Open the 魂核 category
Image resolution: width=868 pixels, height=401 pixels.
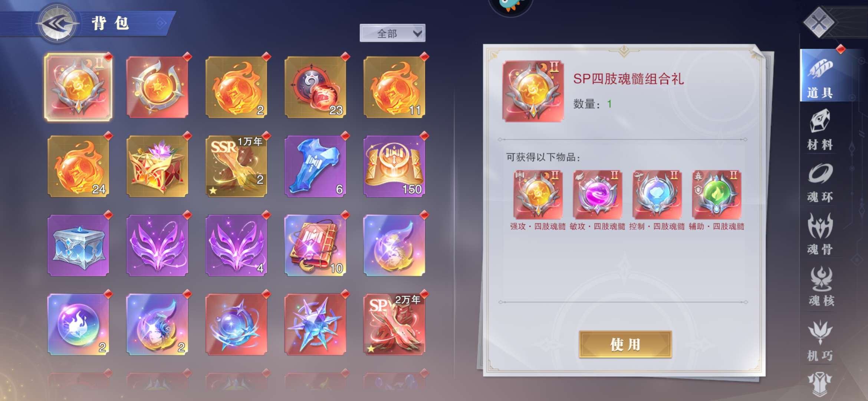click(821, 287)
